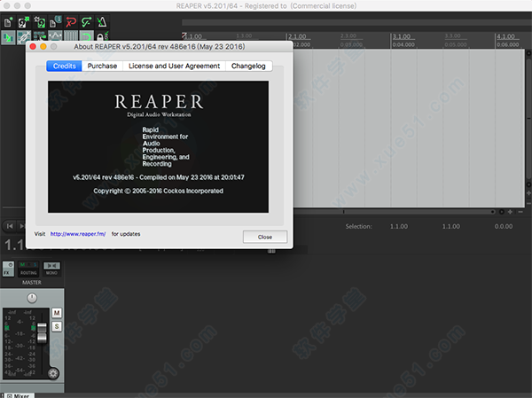Click the Digital Audio Workstation subtitle
The width and height of the screenshot is (532, 398).
pos(159,114)
